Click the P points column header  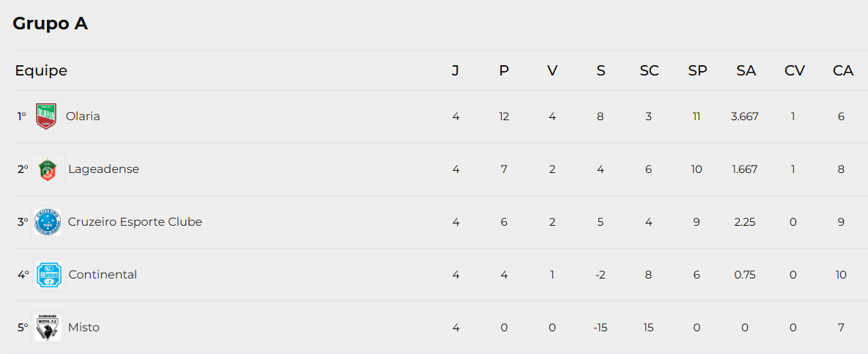[x=504, y=71]
